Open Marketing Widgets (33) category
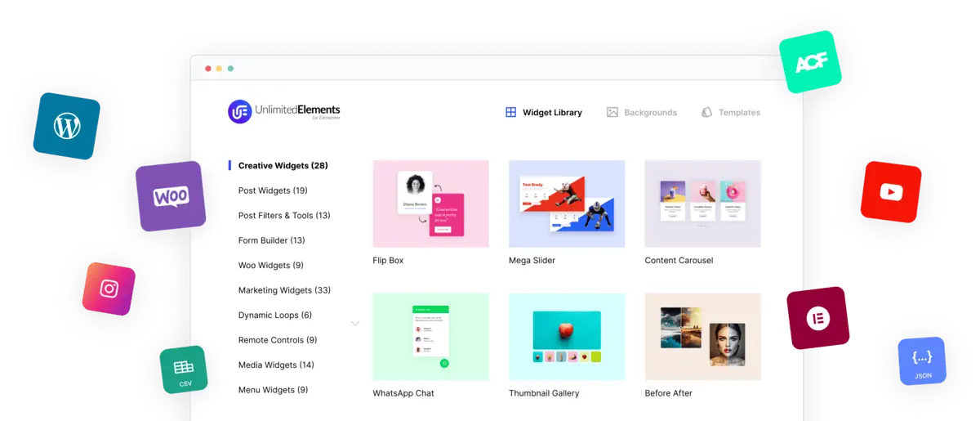The width and height of the screenshot is (980, 421). pos(284,290)
